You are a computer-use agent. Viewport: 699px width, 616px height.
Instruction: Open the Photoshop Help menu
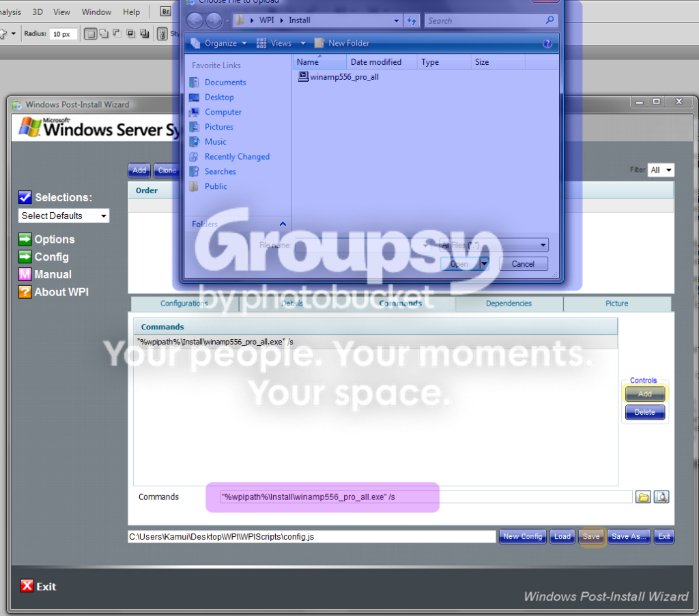point(131,12)
